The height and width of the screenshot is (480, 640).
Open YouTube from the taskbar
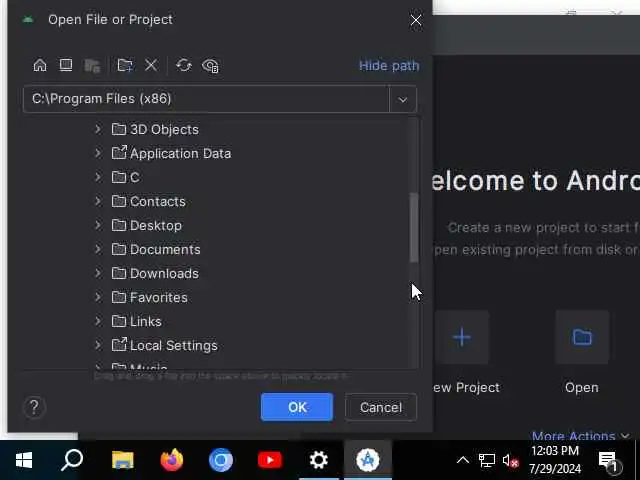coord(270,460)
